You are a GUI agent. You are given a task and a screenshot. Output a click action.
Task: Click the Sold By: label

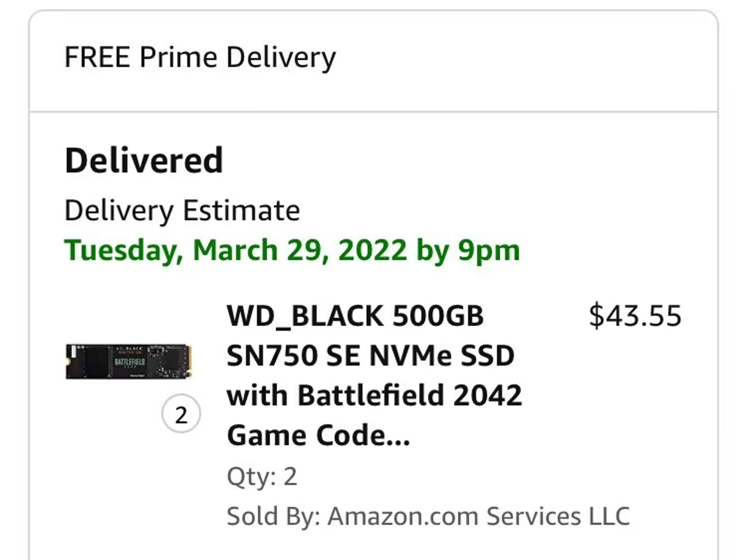tap(274, 516)
